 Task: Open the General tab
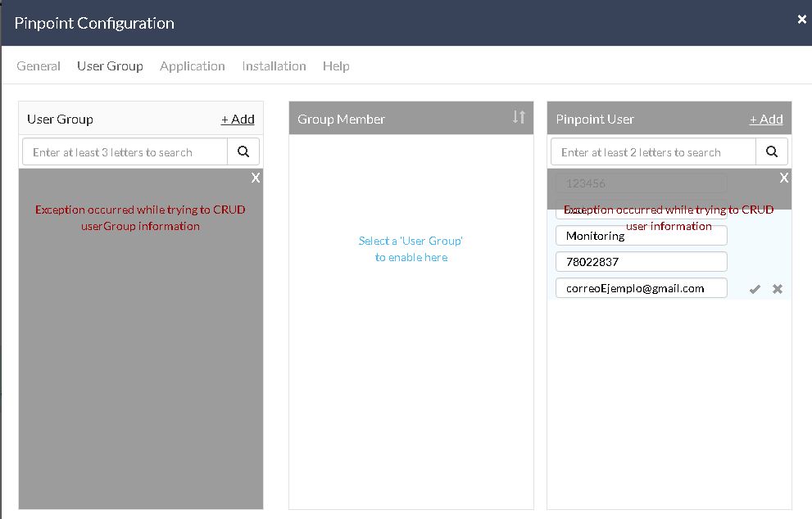pos(39,66)
